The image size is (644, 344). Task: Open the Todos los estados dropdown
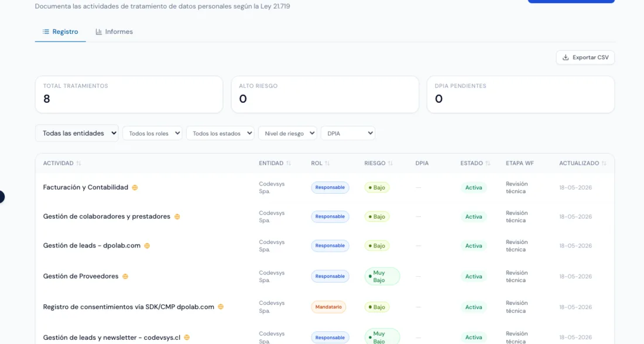point(220,133)
